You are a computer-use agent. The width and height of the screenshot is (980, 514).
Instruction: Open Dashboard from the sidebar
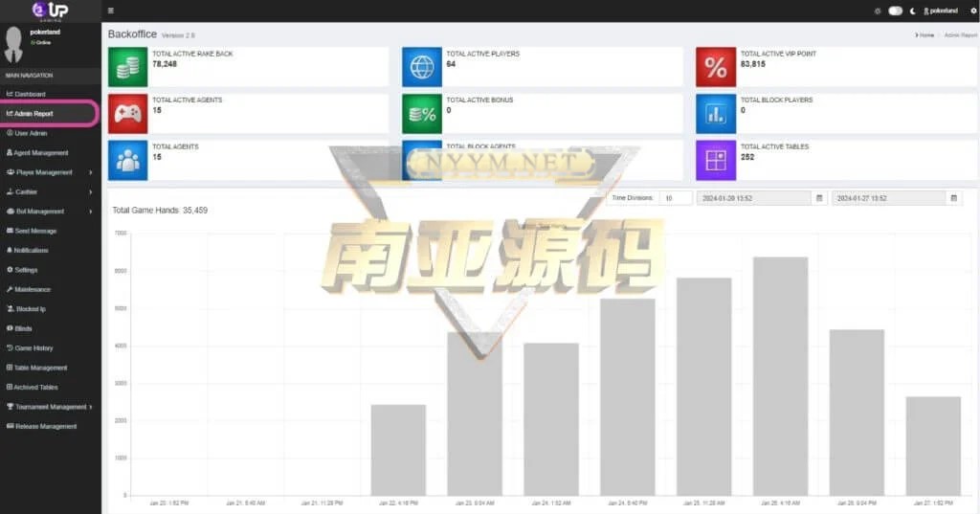pyautogui.click(x=29, y=94)
